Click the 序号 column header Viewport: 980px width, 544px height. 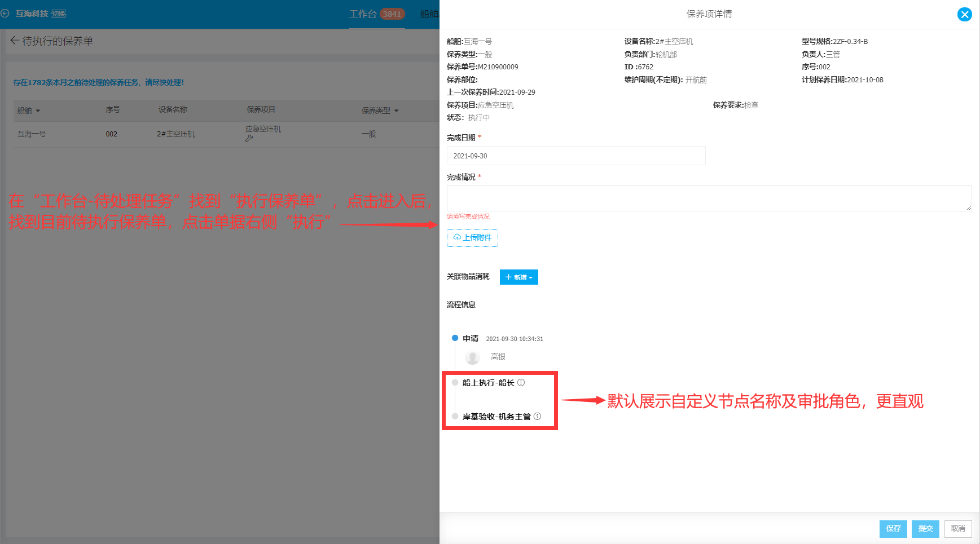click(x=113, y=110)
